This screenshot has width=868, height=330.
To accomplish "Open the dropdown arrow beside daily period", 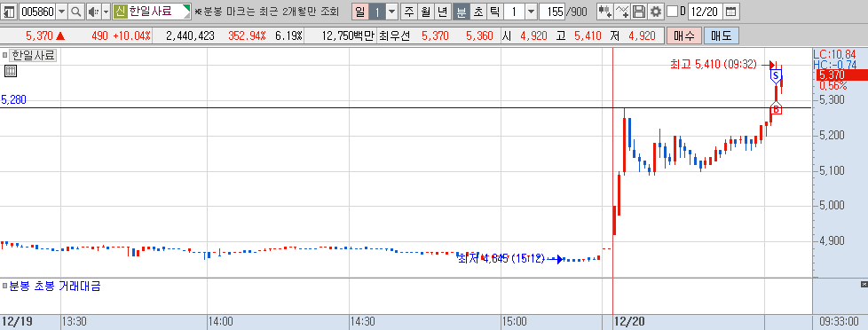I will [391, 11].
